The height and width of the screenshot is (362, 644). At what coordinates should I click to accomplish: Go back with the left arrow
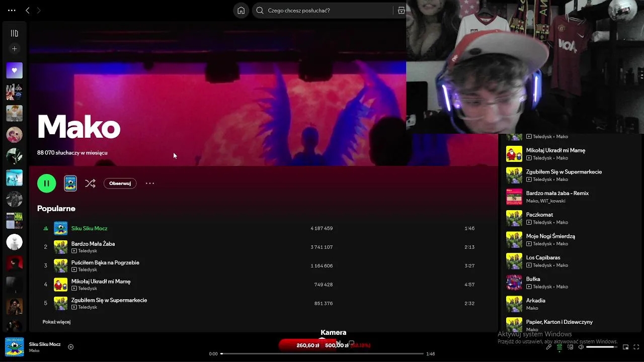(28, 10)
